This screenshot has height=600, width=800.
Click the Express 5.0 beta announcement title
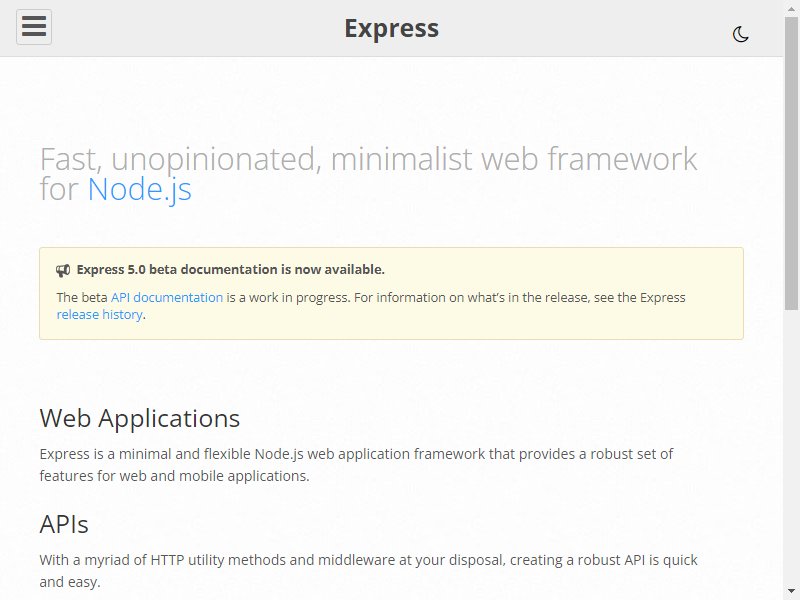pos(231,269)
